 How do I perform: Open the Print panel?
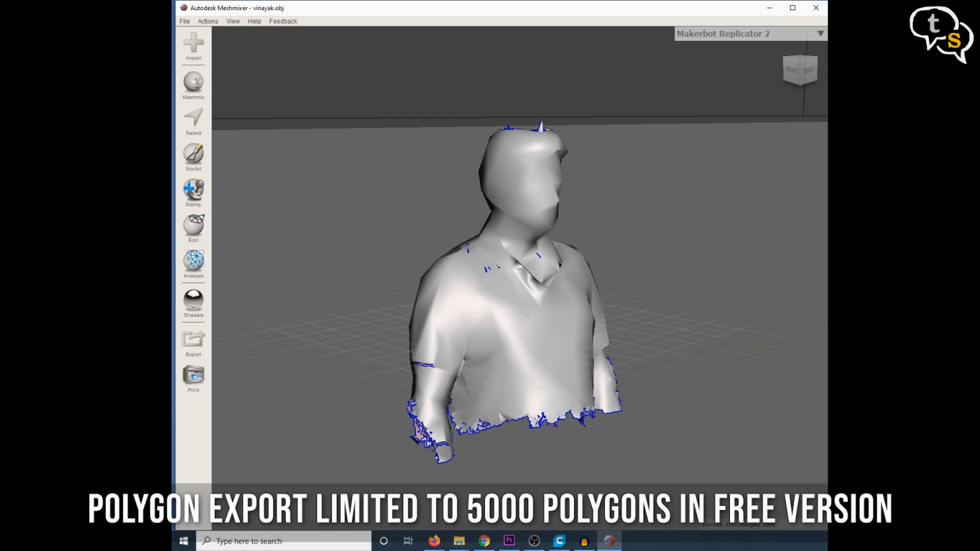[x=193, y=376]
